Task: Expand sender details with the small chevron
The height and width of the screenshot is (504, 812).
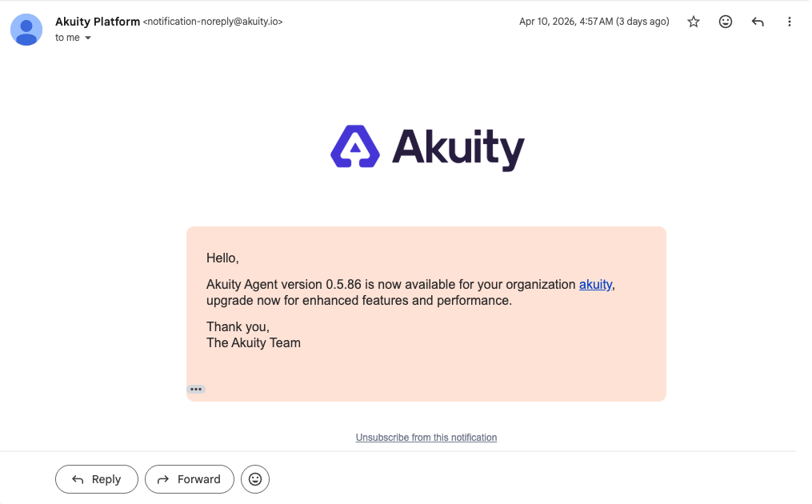Action: coord(88,37)
